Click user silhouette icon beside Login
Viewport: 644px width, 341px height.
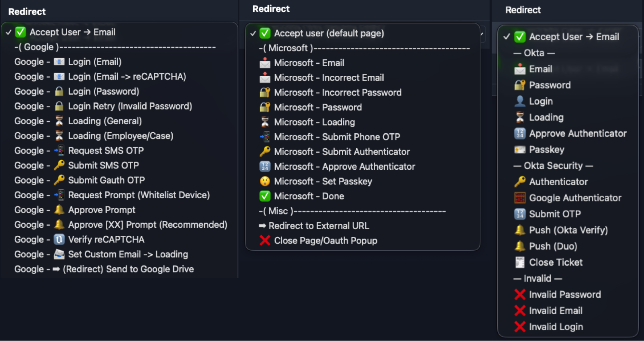tap(520, 101)
